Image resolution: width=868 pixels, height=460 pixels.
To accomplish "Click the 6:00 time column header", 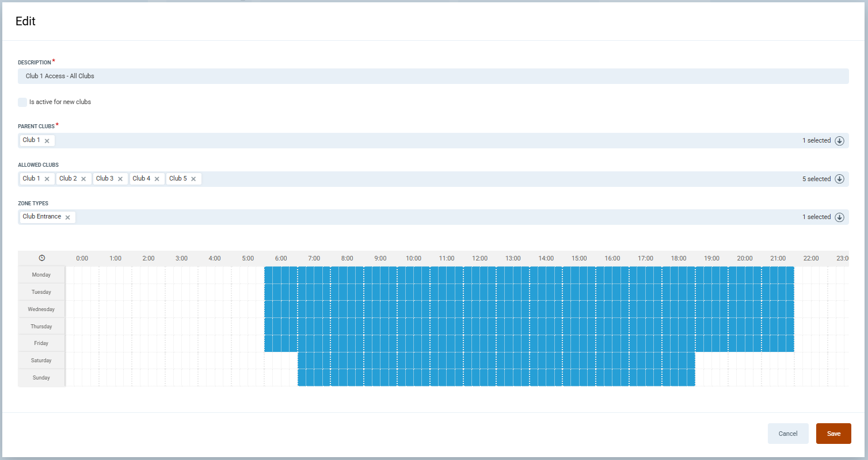I will (281, 259).
